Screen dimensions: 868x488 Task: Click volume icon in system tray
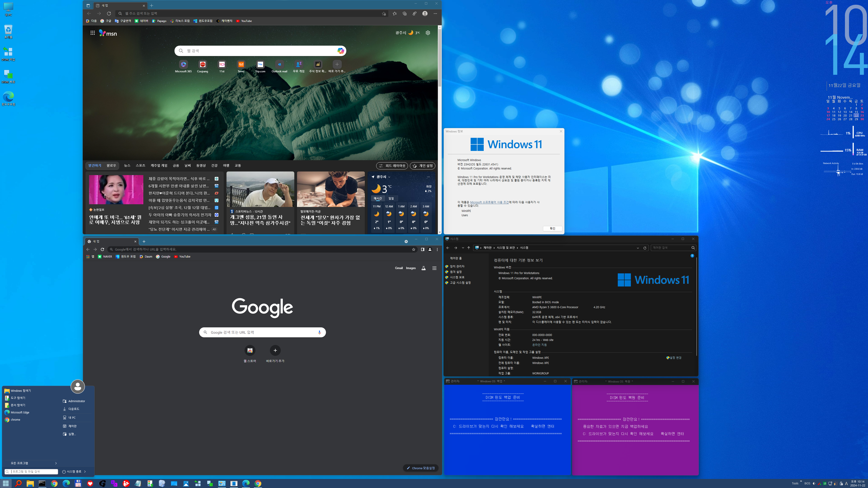814,483
